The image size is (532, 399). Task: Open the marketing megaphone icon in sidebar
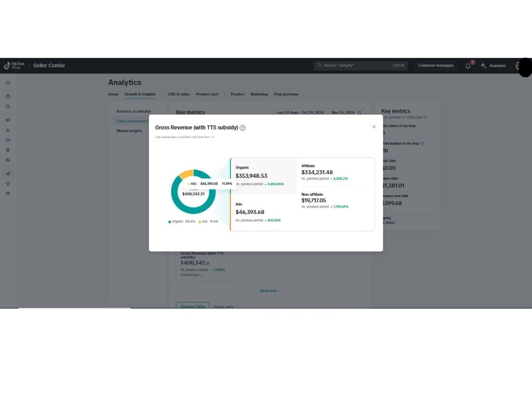(8, 120)
